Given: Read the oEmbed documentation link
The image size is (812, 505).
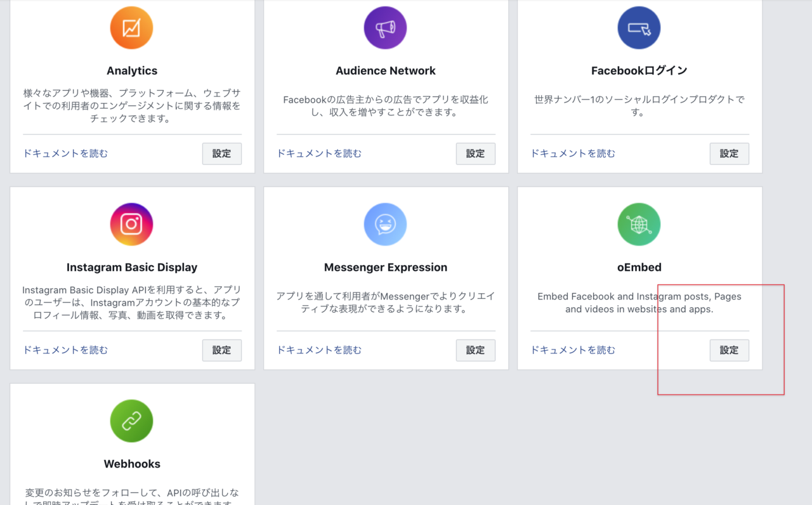Looking at the screenshot, I should (573, 350).
